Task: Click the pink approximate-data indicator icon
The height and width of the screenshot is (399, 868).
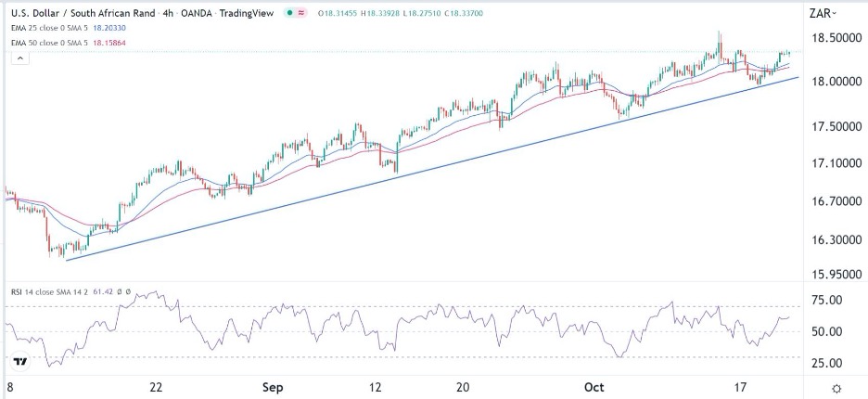Action: 302,13
